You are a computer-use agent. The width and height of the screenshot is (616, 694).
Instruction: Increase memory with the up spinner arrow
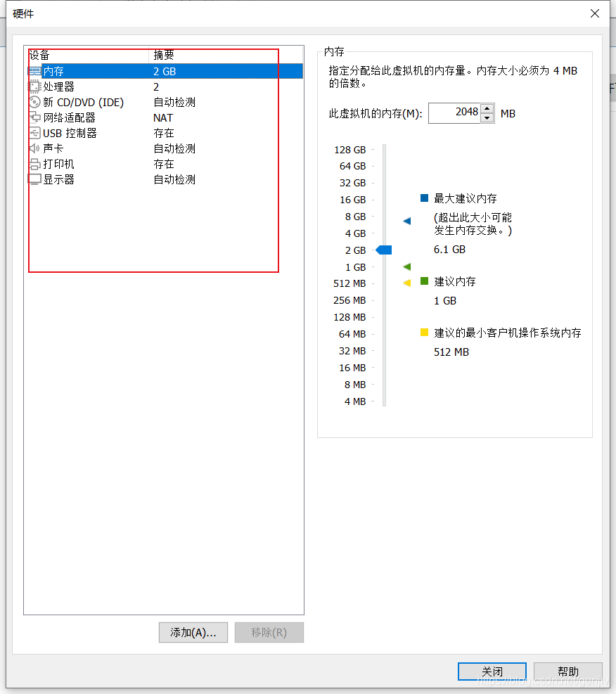click(487, 108)
